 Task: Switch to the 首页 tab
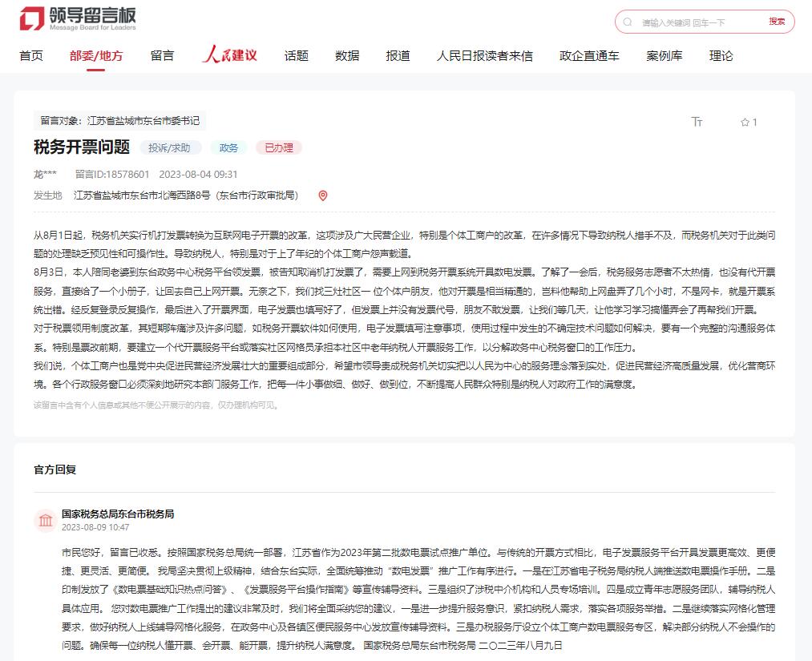click(31, 56)
